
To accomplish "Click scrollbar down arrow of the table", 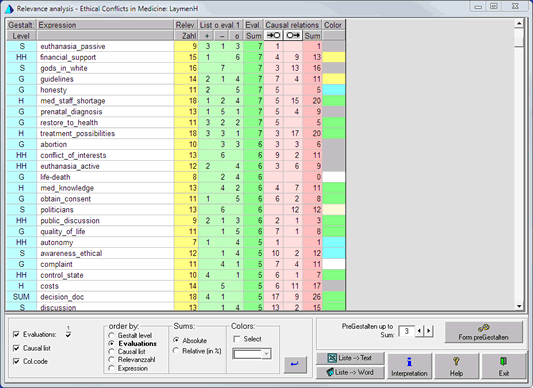I will [x=519, y=306].
